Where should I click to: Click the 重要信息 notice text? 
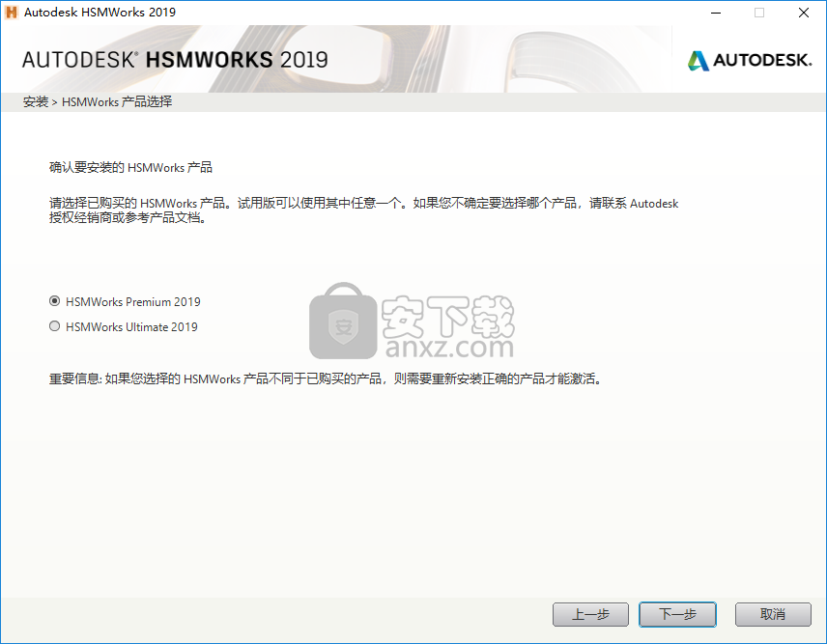pos(326,378)
